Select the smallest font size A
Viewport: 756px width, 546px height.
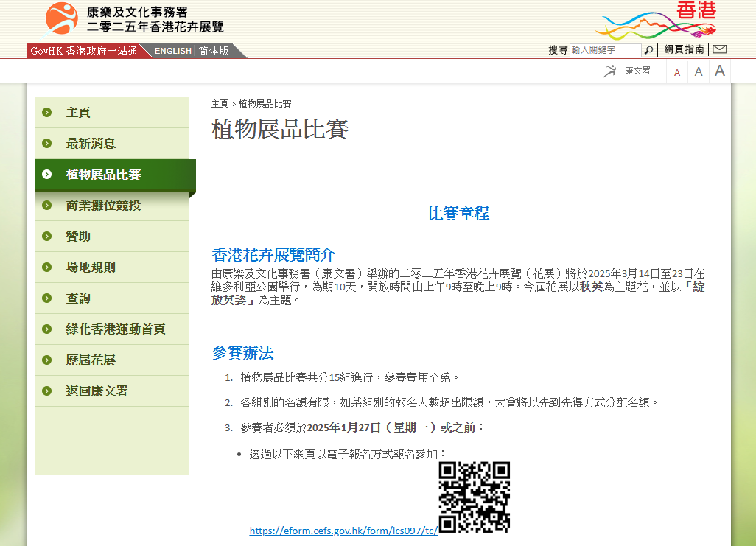[x=677, y=72]
